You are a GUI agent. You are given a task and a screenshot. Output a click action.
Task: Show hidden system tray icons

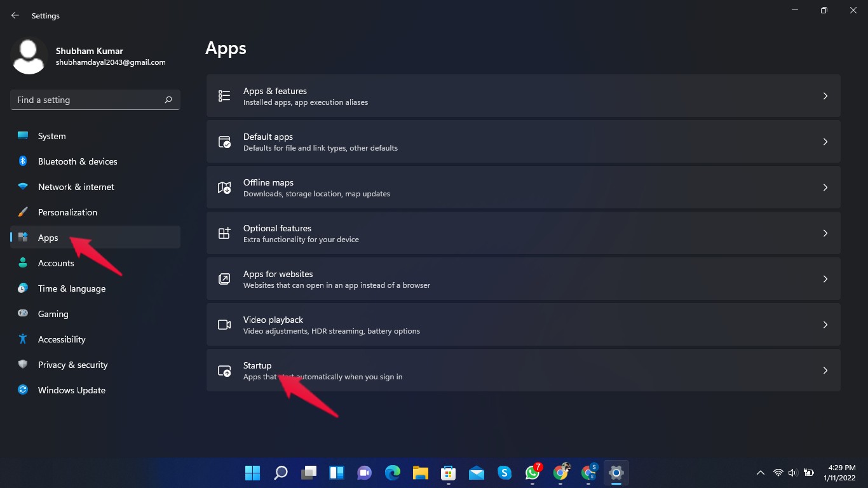pyautogui.click(x=760, y=473)
